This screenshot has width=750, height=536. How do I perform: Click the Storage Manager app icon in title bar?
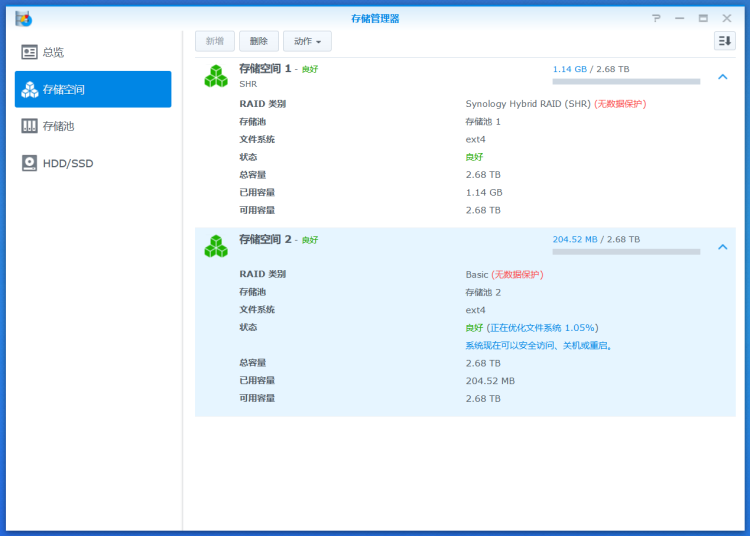pos(23,19)
